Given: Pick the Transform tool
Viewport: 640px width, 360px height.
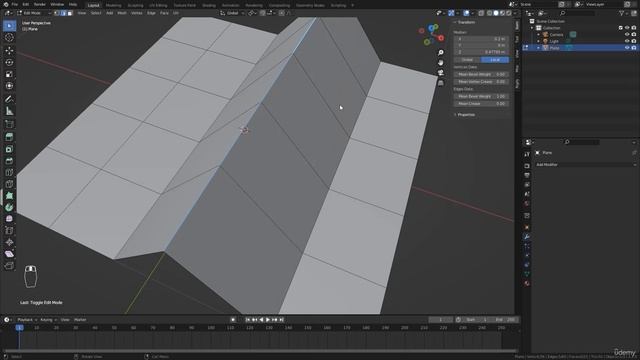Looking at the screenshot, I should point(9,86).
